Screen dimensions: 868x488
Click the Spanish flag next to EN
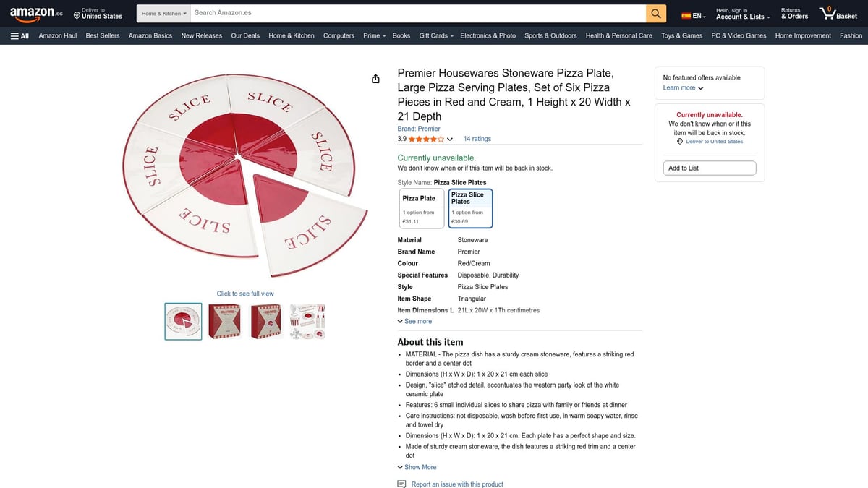point(685,14)
